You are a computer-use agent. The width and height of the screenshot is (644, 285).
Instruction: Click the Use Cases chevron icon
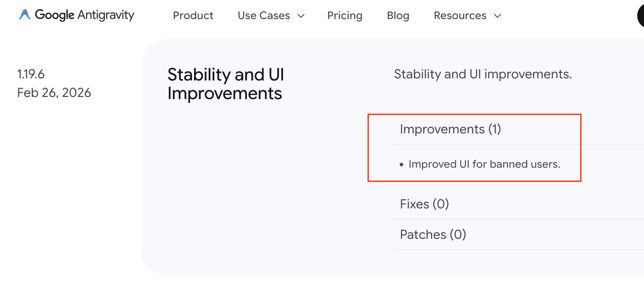[301, 16]
